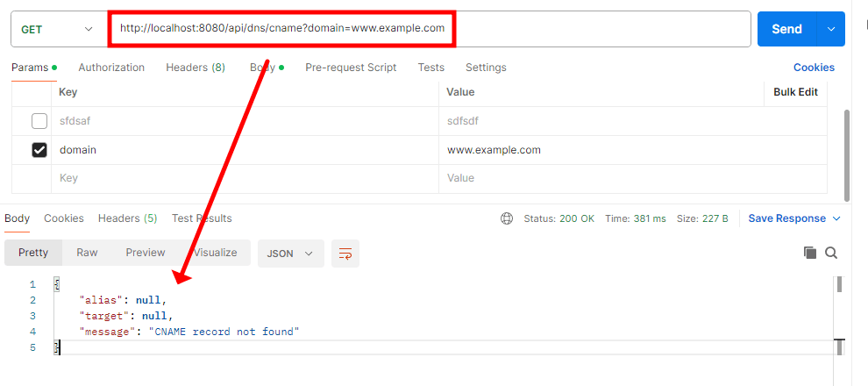Toggle the wrap lines icon
This screenshot has height=386, width=868.
345,254
